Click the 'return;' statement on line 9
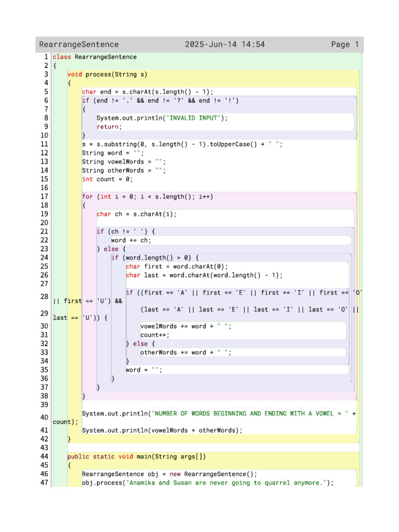Screen dimensions: 399x532 (109, 127)
